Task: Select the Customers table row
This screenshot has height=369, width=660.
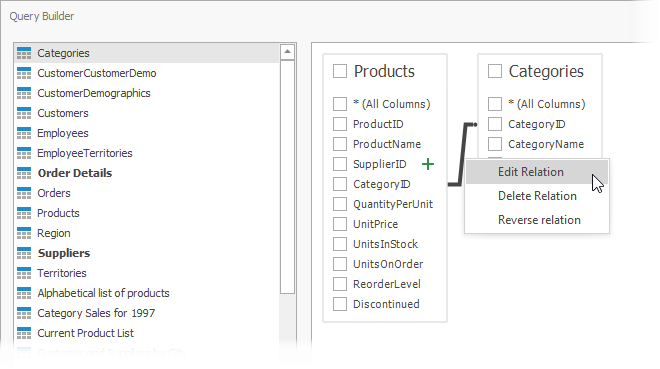Action: pyautogui.click(x=147, y=113)
